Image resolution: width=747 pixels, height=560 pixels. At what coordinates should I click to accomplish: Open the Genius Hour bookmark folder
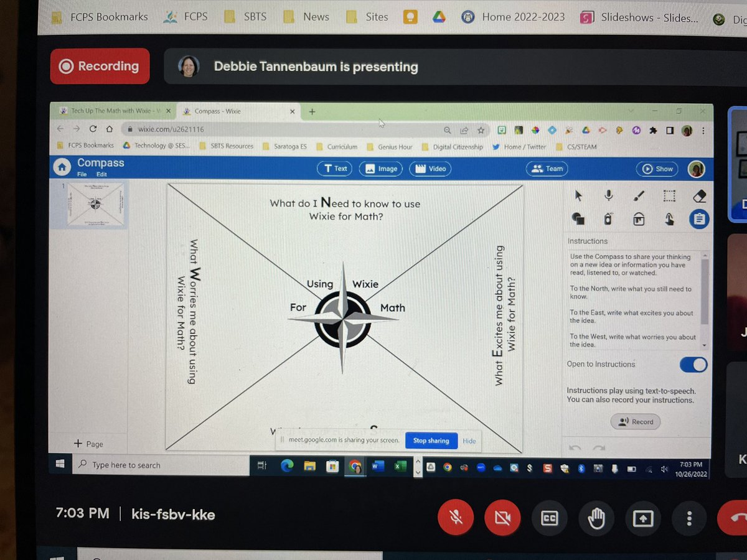click(x=389, y=147)
